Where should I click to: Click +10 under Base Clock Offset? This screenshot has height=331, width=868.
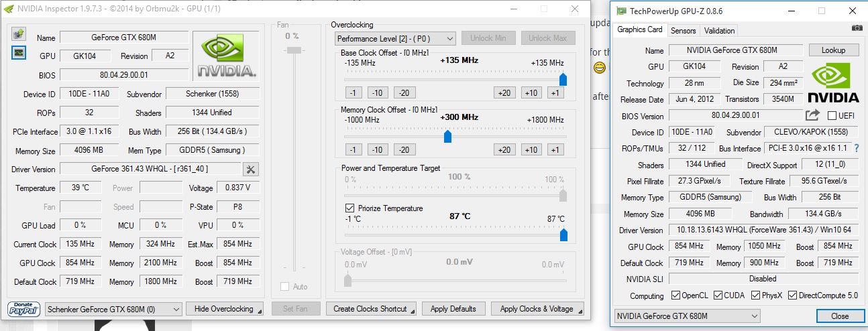[531, 93]
